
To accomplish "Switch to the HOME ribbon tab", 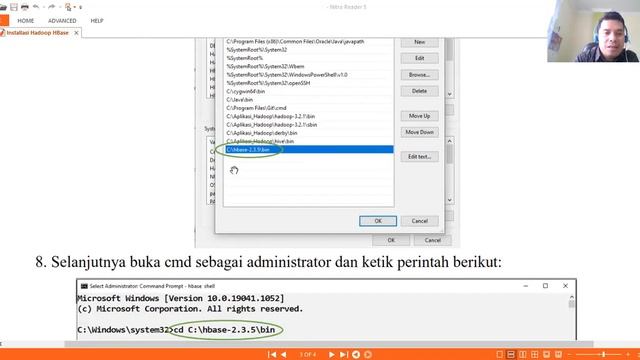I will coord(26,21).
